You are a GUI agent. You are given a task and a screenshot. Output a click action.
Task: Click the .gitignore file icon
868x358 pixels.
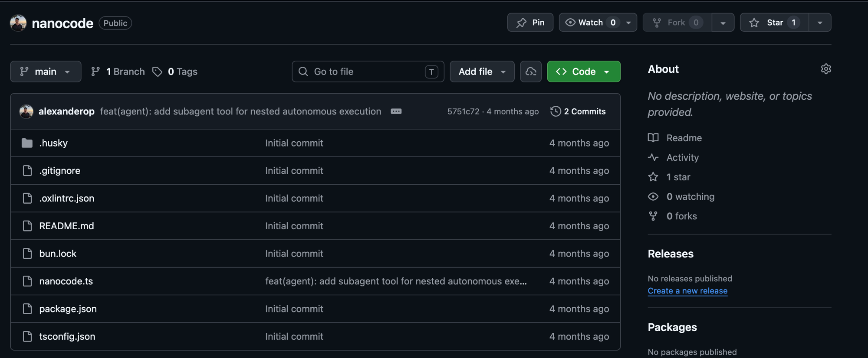coord(27,171)
